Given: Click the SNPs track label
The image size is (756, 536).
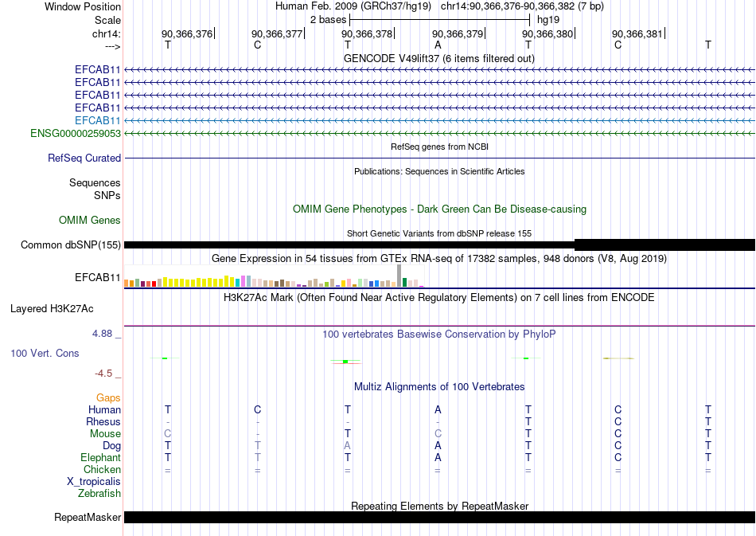Looking at the screenshot, I should click(107, 195).
